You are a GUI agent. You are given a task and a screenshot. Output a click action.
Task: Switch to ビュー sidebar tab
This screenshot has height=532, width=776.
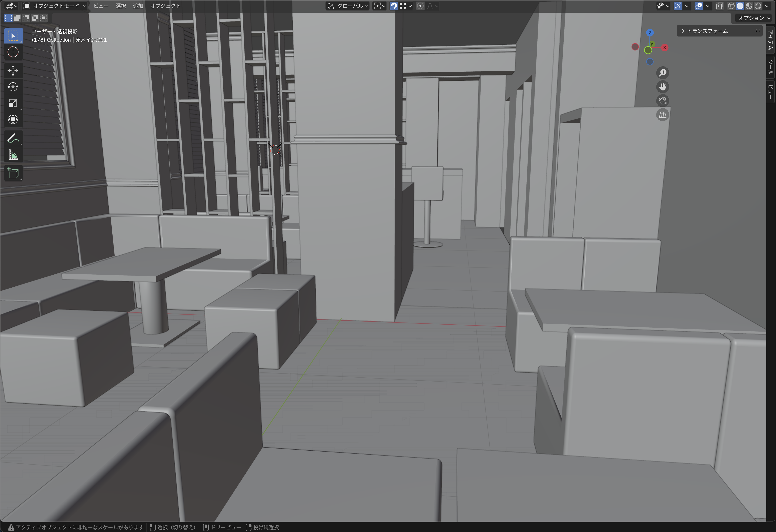(x=771, y=92)
